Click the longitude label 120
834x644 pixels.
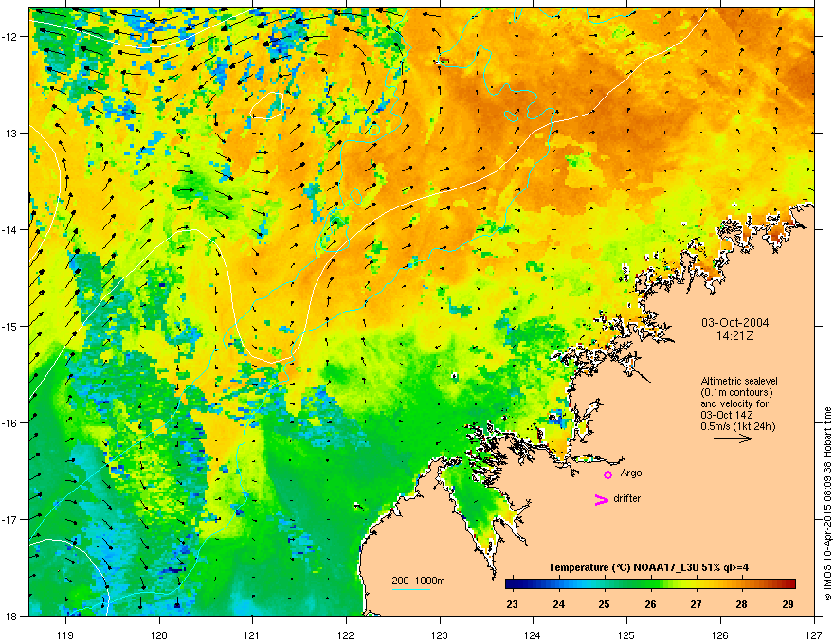click(x=159, y=635)
